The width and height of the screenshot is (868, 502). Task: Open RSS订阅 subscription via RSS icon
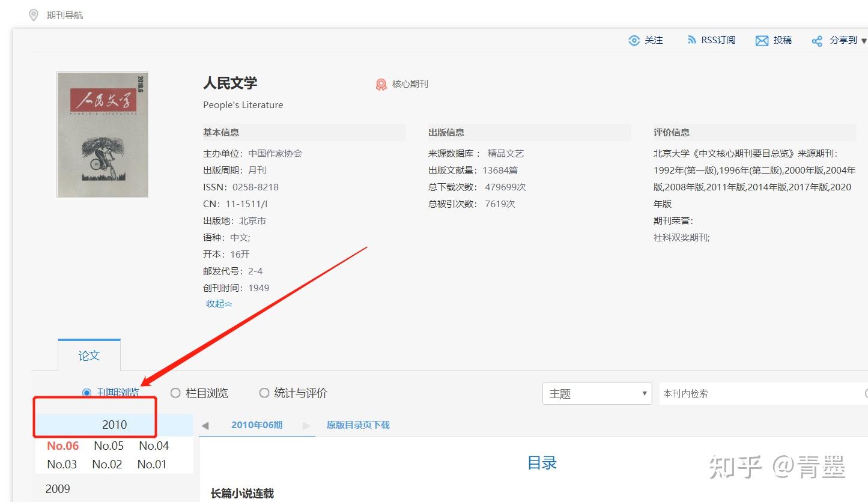691,40
